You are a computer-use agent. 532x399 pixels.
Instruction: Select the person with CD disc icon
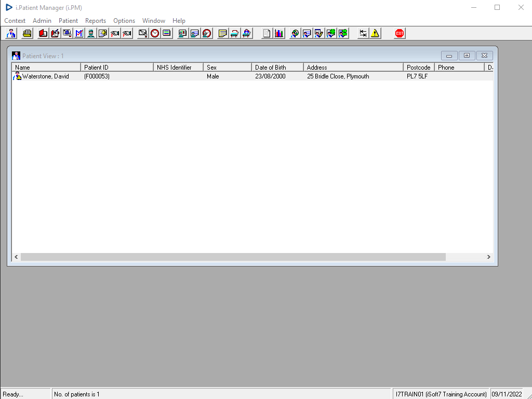coord(295,33)
